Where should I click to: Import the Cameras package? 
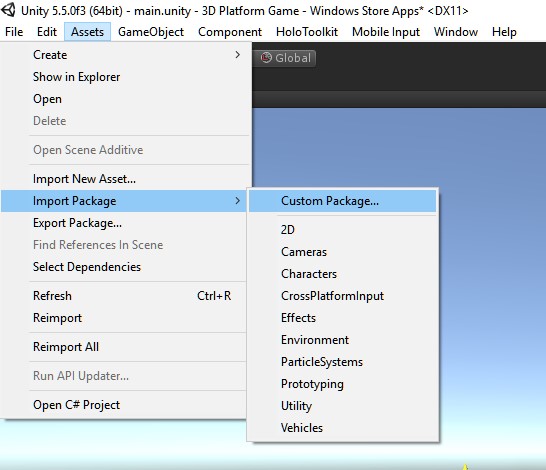(343, 252)
